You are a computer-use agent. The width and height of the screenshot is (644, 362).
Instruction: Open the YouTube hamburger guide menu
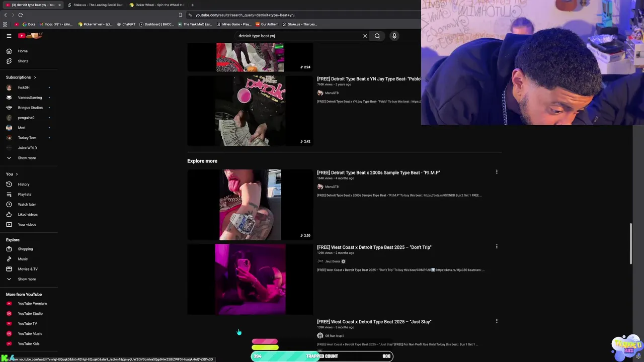tap(9, 36)
